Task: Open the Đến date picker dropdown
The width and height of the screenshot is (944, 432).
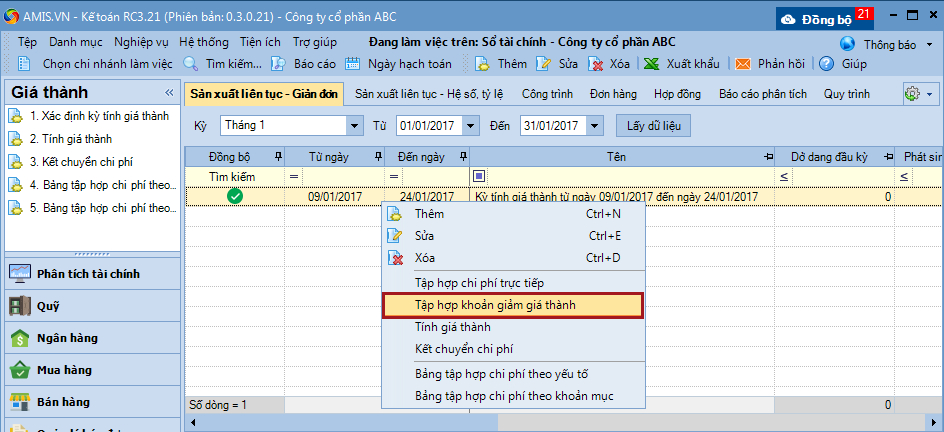Action: click(596, 126)
